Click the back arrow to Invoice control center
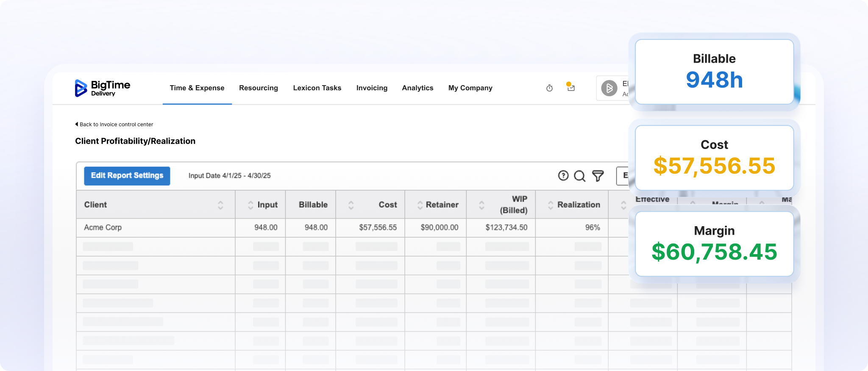Viewport: 868px width, 371px height. point(77,124)
